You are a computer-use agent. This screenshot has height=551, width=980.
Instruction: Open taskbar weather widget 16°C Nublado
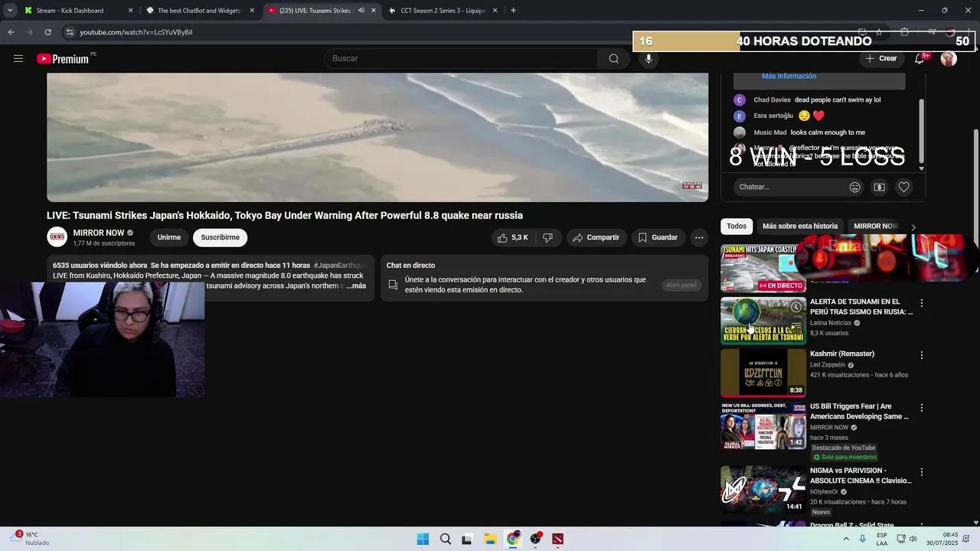coord(29,539)
